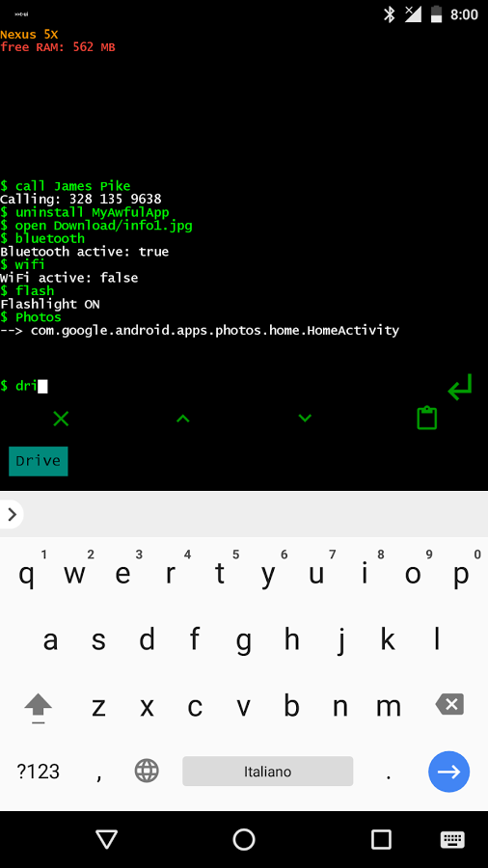Tap the period key on the keyboard
Image resolution: width=488 pixels, height=868 pixels.
389,772
